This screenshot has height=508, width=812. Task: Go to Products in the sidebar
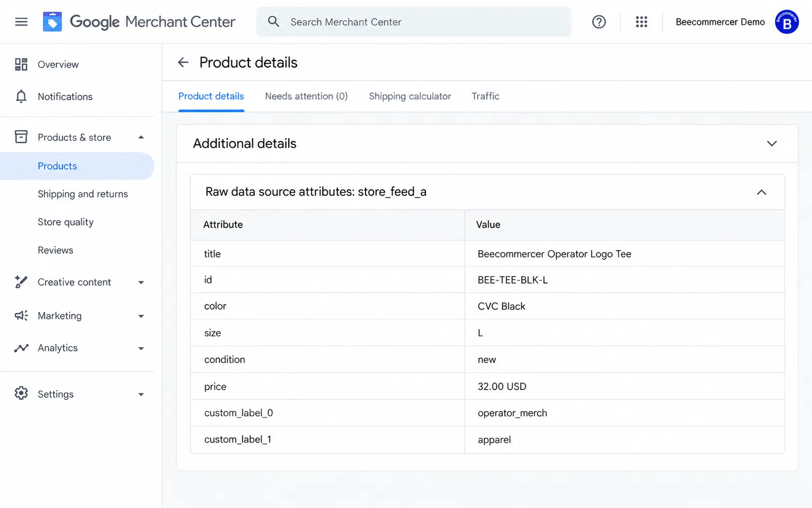click(77, 166)
